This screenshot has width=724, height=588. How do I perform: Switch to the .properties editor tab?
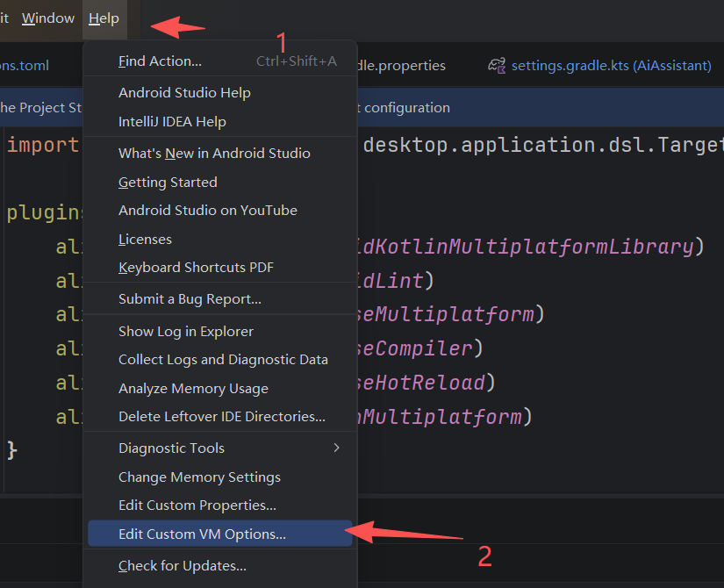click(x=401, y=66)
